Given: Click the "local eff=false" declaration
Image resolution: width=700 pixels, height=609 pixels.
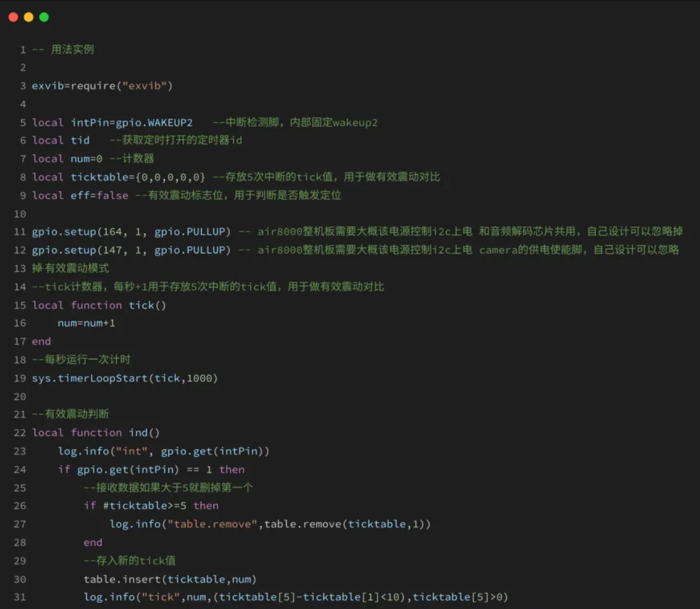Looking at the screenshot, I should pos(80,196).
